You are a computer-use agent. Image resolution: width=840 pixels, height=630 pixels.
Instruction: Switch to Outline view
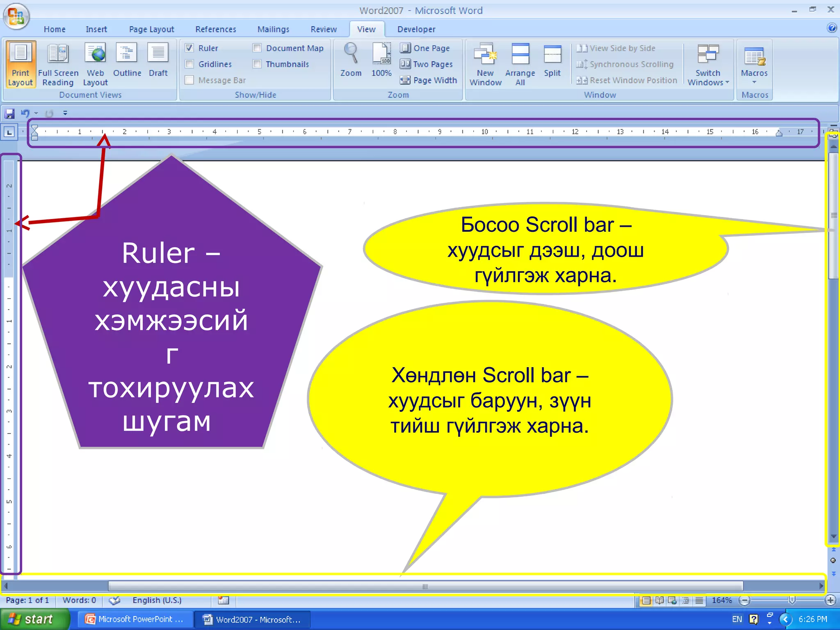click(x=127, y=61)
